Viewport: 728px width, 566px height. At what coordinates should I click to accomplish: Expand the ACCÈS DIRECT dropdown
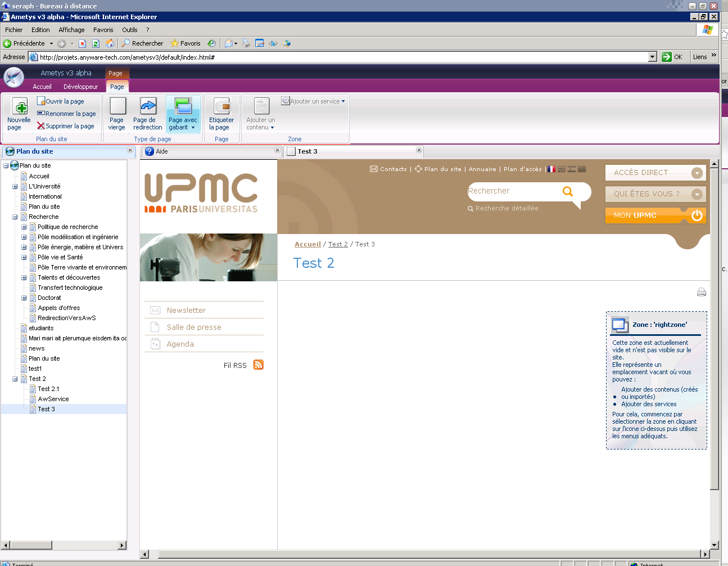click(697, 173)
